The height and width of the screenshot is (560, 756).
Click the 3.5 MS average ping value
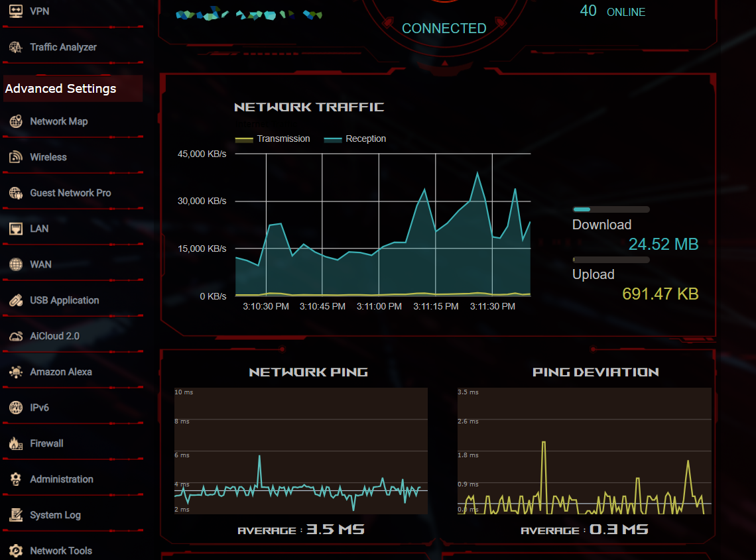(x=336, y=530)
